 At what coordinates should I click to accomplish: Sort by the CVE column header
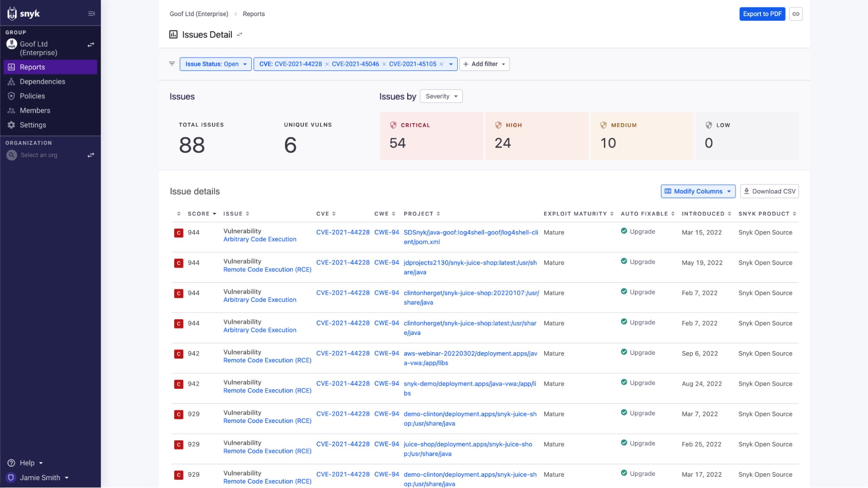tap(326, 214)
